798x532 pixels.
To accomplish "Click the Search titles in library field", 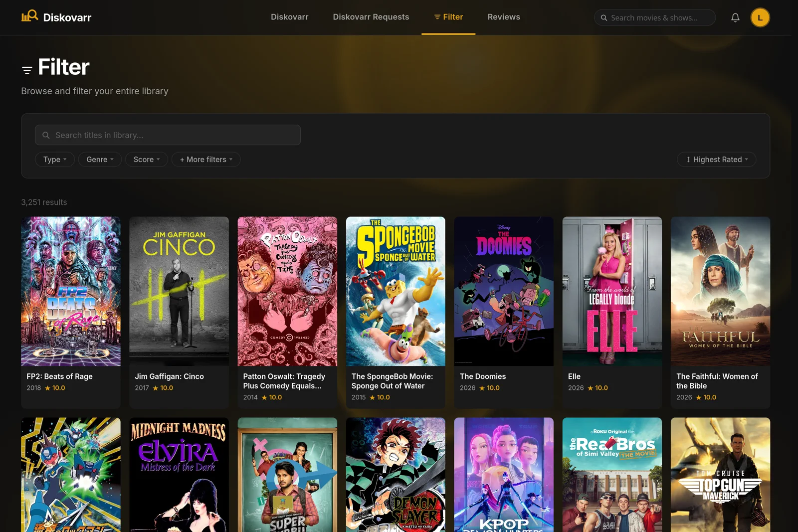I will (168, 135).
